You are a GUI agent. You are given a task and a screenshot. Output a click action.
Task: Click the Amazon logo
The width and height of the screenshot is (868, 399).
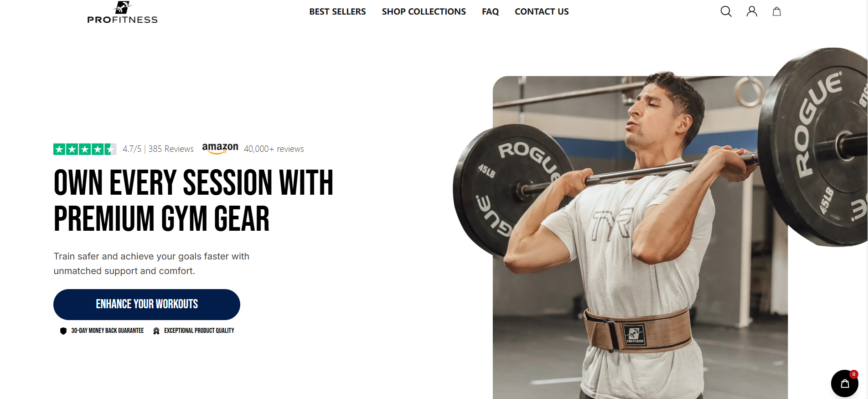click(220, 149)
